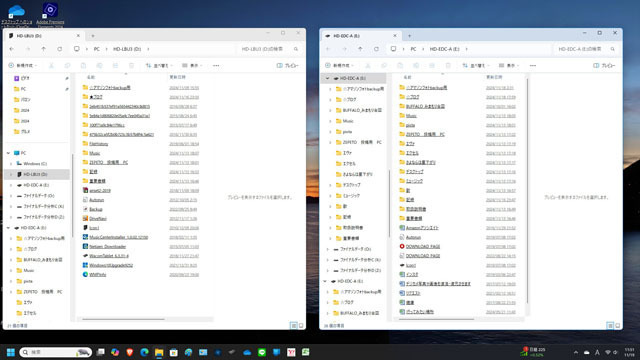The height and width of the screenshot is (360, 640).
Task: Open the three-dots menu in HD-LBU3 window
Action: [x=216, y=65]
